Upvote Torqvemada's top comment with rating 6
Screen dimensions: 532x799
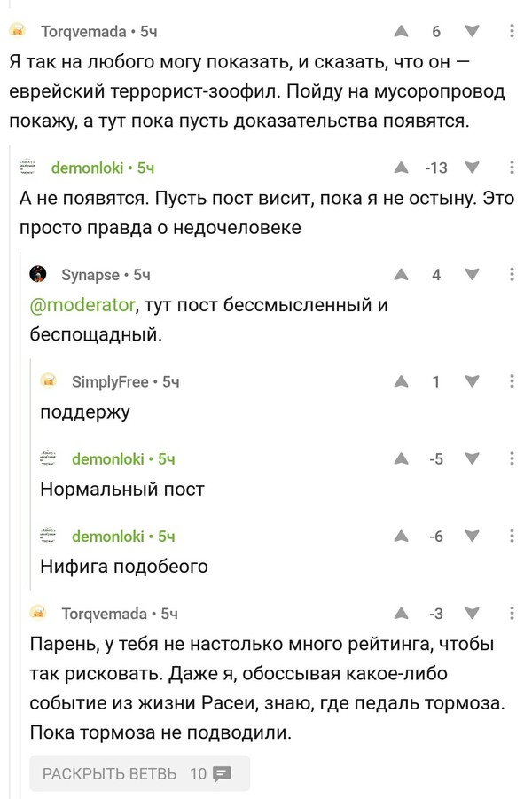401,32
